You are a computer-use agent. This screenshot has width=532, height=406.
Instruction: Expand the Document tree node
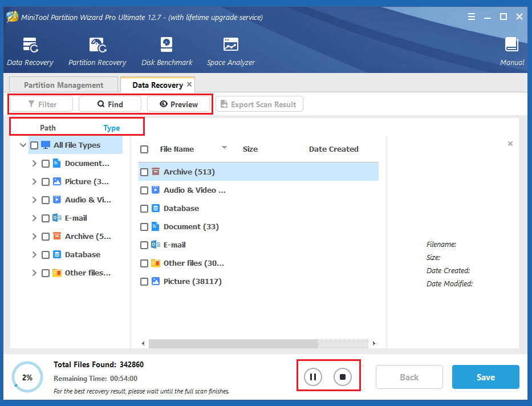tap(34, 164)
